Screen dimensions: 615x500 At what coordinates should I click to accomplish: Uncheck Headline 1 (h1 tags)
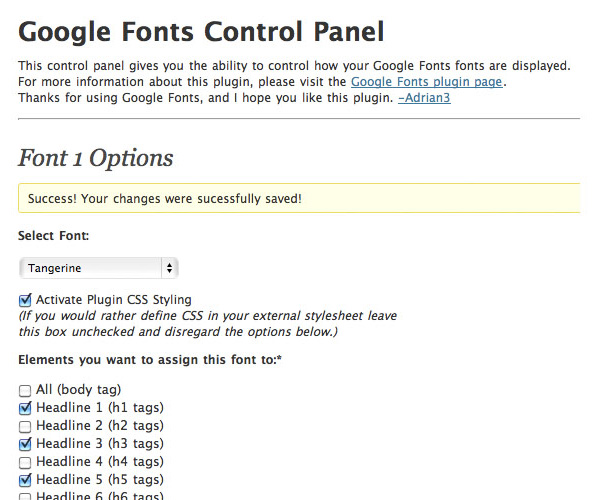(x=25, y=408)
